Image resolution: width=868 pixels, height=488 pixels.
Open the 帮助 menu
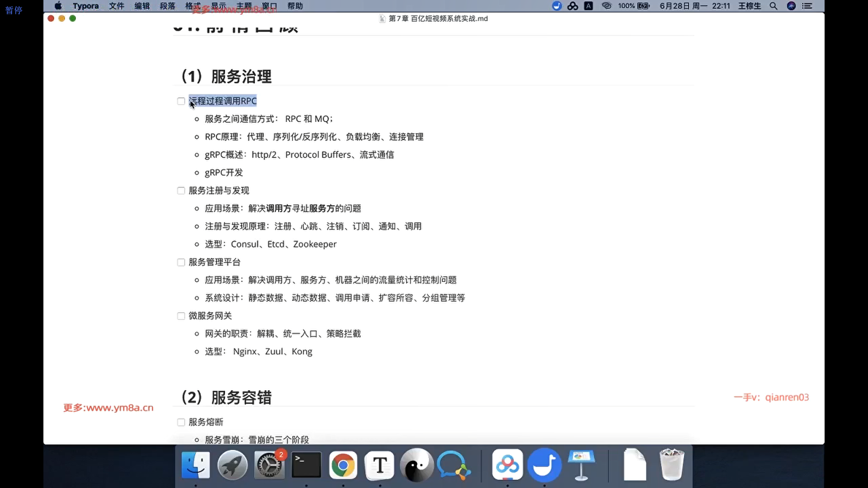coord(295,6)
